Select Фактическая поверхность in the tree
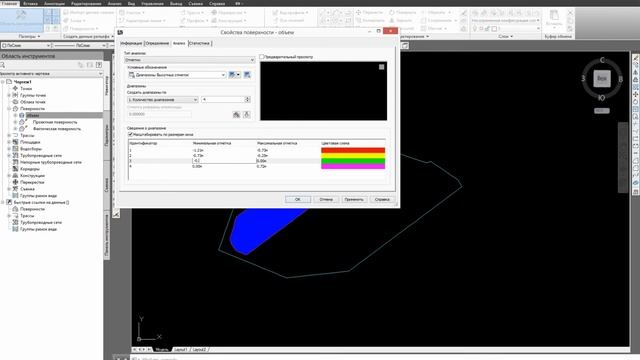The image size is (640, 360). (x=57, y=129)
